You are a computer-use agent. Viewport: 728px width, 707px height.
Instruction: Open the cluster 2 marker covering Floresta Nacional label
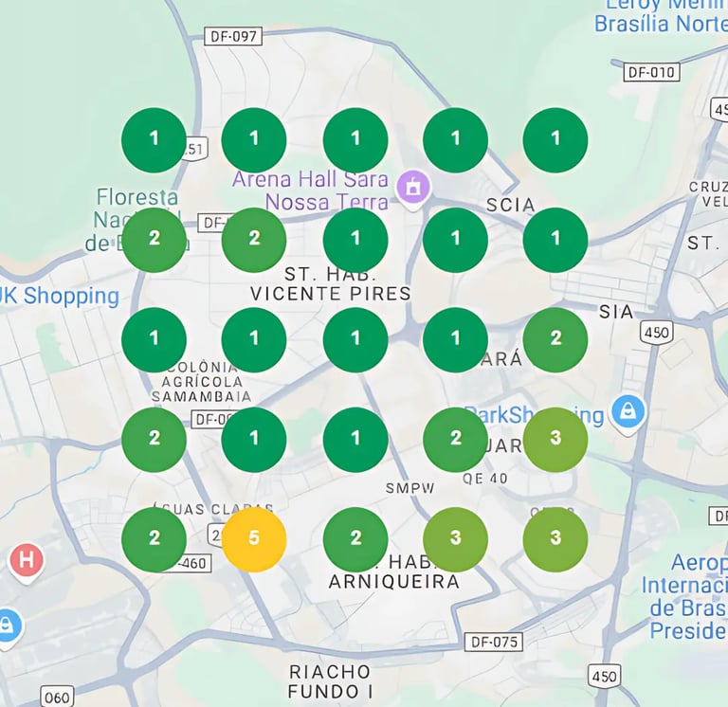[154, 240]
